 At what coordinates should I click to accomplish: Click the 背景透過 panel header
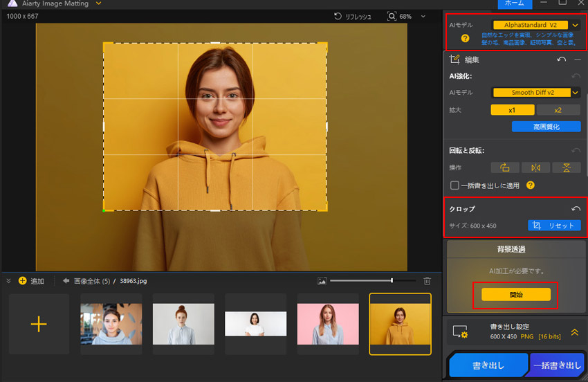(511, 249)
